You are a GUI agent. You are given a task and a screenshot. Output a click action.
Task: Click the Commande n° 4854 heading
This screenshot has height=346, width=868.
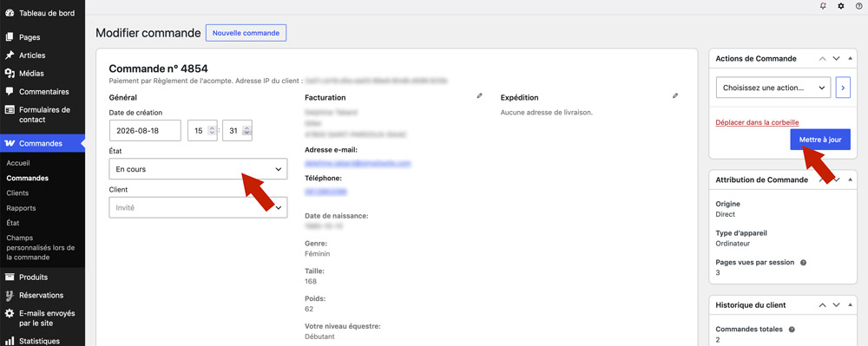(158, 69)
